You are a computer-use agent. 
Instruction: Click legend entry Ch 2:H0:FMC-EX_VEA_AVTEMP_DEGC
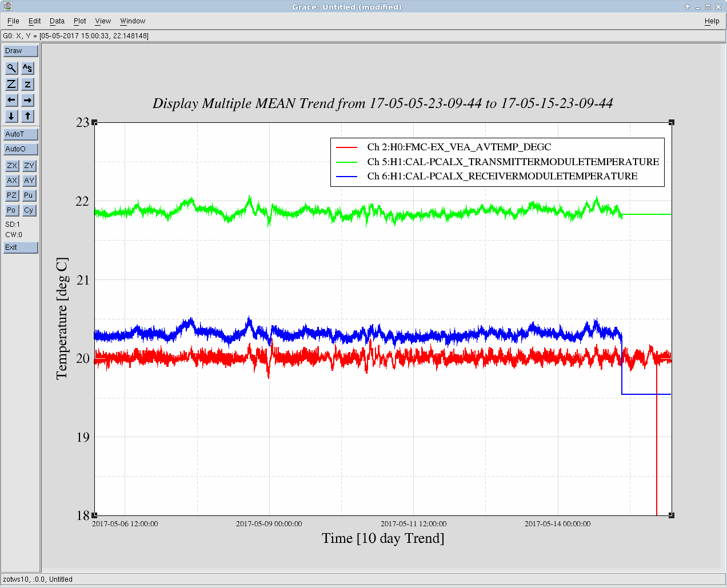(459, 147)
